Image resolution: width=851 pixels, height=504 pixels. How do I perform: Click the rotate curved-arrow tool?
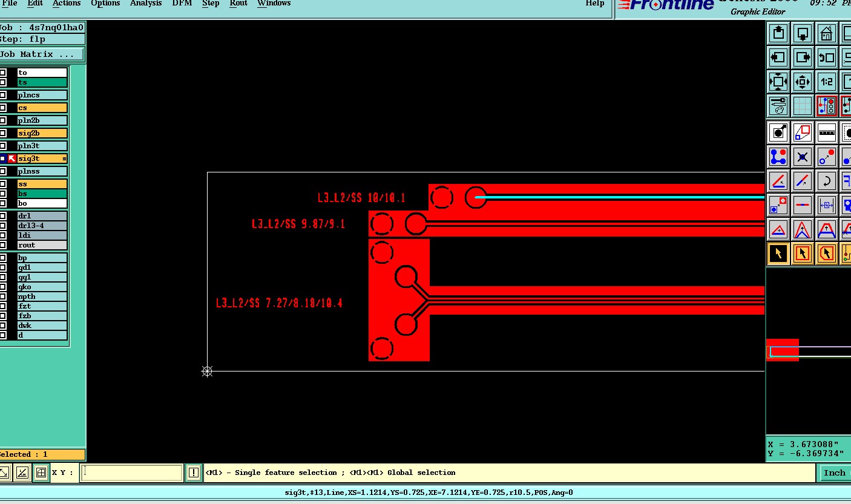coord(826,180)
